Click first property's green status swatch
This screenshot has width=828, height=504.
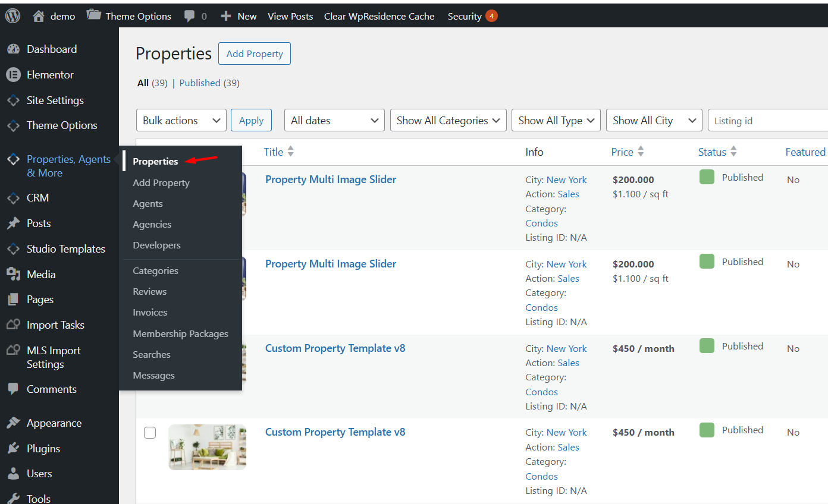click(707, 177)
